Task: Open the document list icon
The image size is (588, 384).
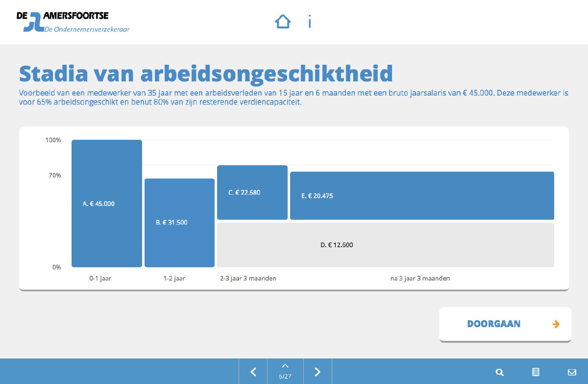Action: (536, 372)
